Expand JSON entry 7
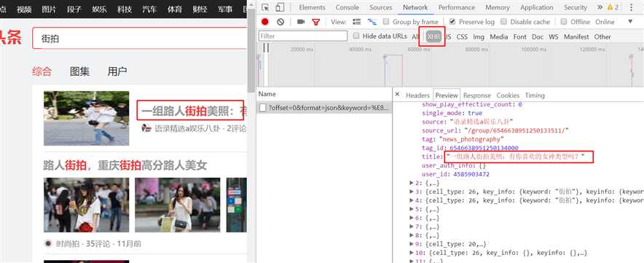This screenshot has height=263, width=644. pos(412,226)
